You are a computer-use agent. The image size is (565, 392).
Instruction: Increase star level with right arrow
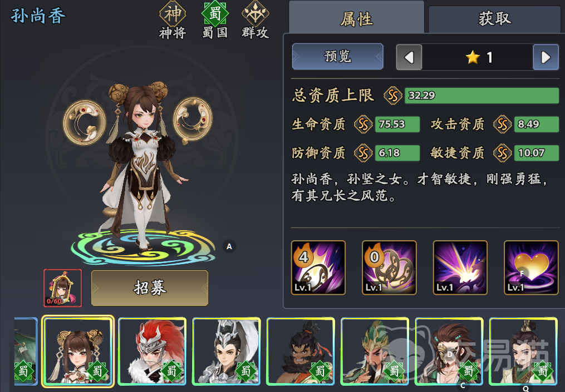click(x=546, y=57)
